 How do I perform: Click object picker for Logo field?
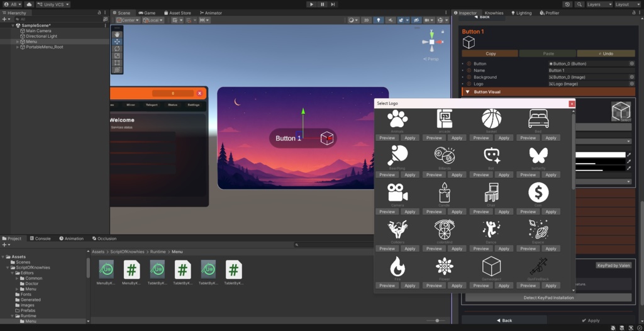(632, 84)
